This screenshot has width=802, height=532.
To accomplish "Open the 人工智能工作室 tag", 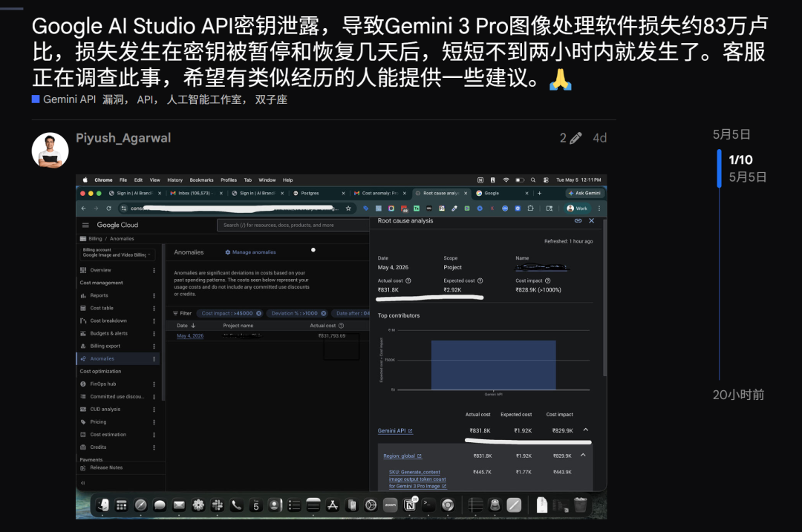I will click(206, 99).
